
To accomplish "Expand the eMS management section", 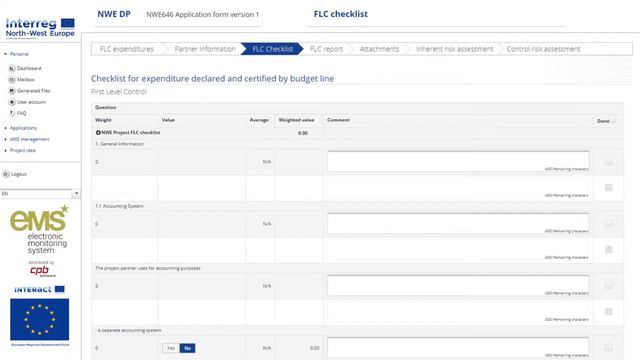I will 27,139.
